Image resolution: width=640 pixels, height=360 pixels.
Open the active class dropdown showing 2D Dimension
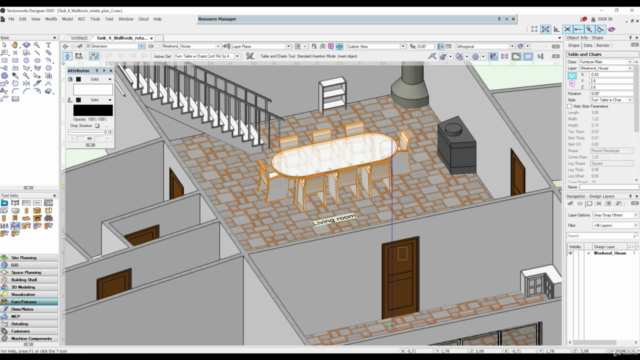point(115,46)
